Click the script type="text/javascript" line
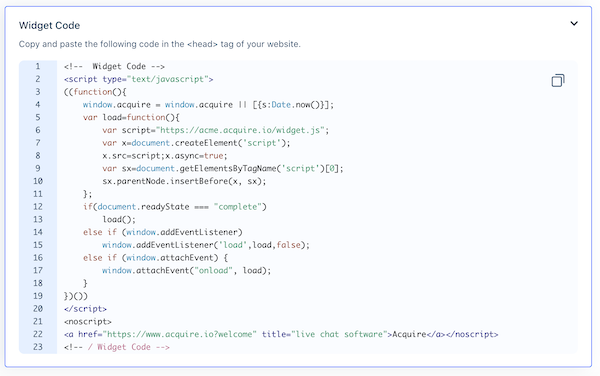600x376 pixels. point(139,79)
